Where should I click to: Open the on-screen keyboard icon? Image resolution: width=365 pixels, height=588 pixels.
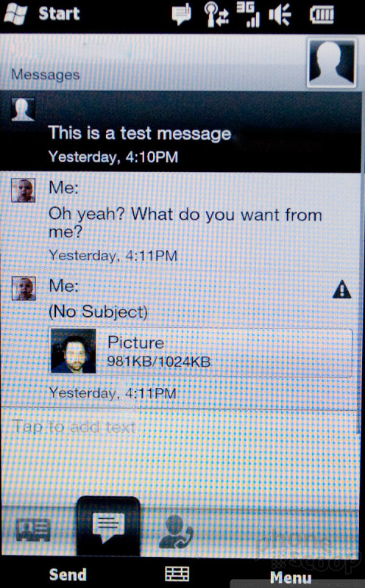177,574
